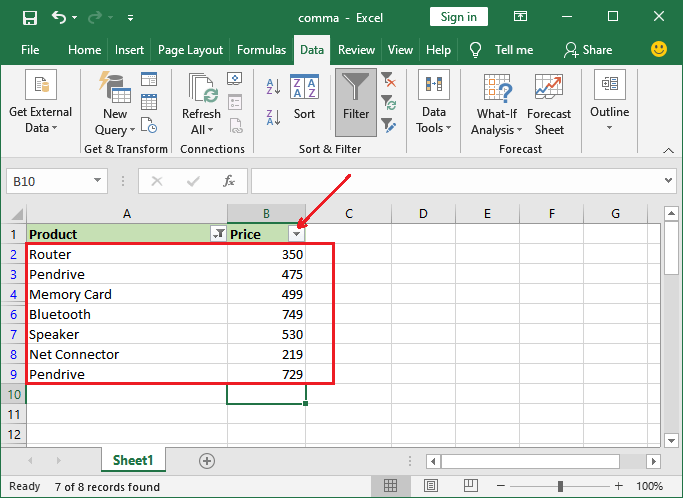Switch to Review tab
This screenshot has height=498, width=683.
[356, 50]
